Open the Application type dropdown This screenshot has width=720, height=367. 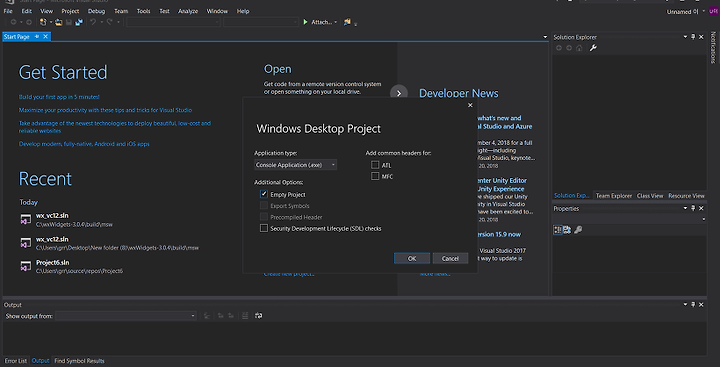(x=295, y=164)
